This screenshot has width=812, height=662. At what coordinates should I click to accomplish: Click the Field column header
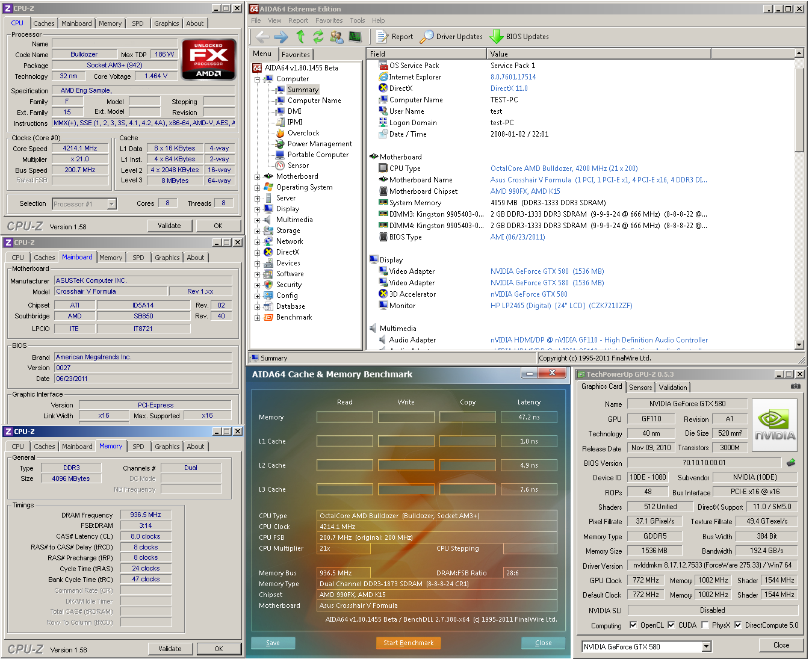(x=426, y=54)
